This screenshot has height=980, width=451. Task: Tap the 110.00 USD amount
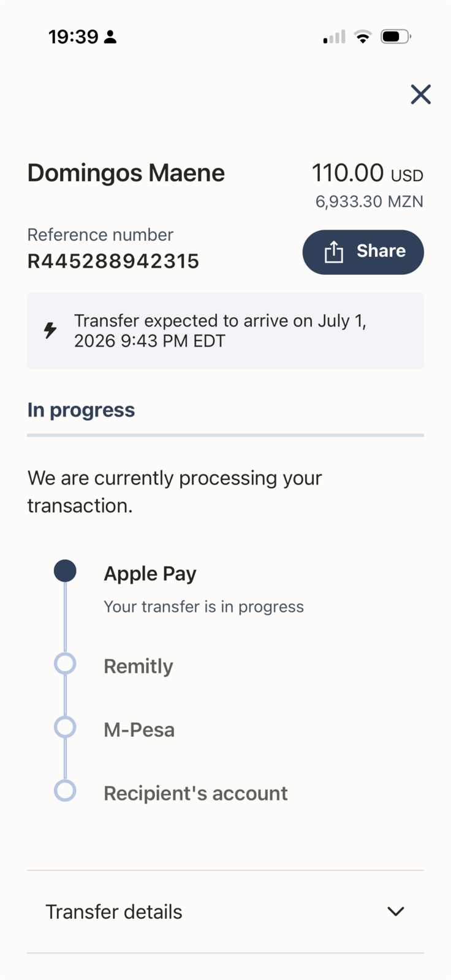tap(368, 173)
